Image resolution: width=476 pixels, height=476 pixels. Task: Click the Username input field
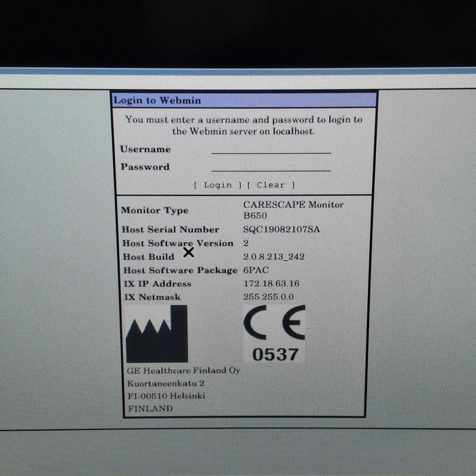271,148
